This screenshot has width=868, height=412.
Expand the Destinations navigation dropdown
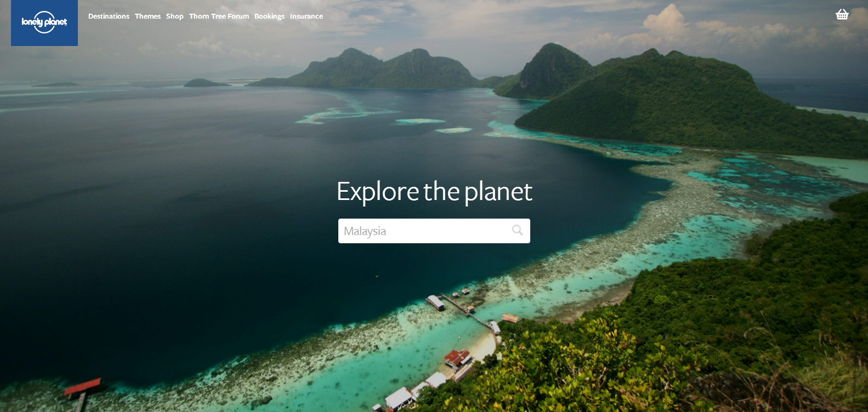coord(109,16)
